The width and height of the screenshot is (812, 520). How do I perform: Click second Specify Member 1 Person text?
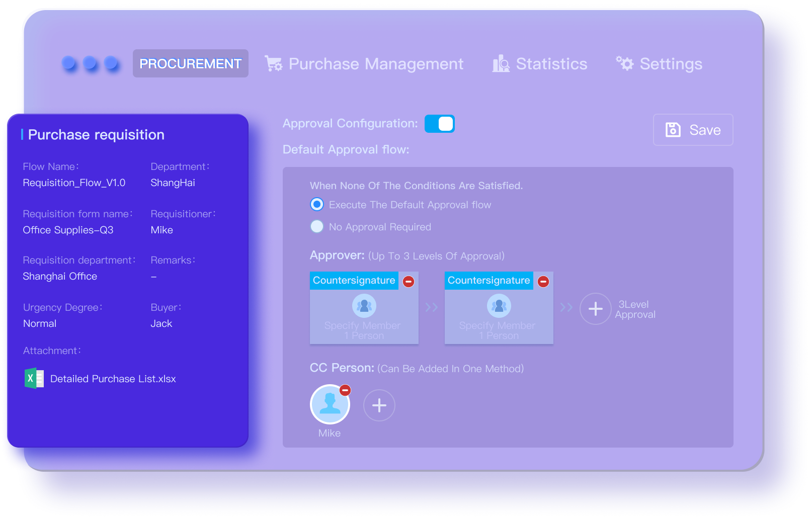pos(498,330)
